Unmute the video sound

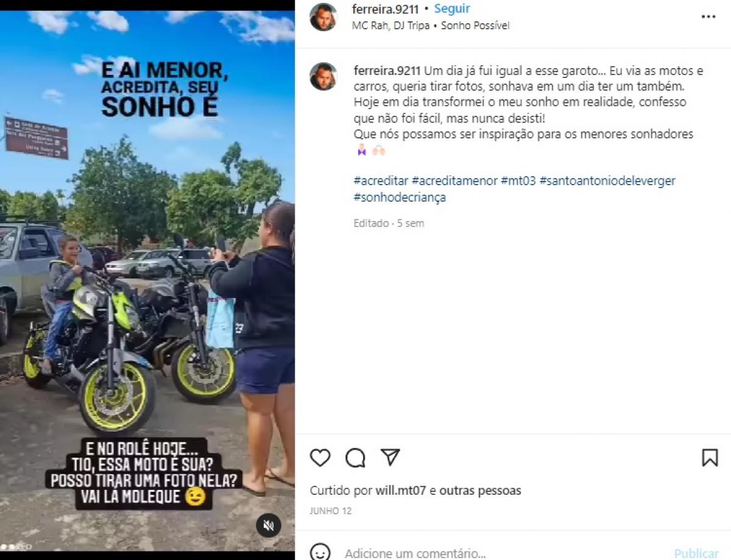268,525
